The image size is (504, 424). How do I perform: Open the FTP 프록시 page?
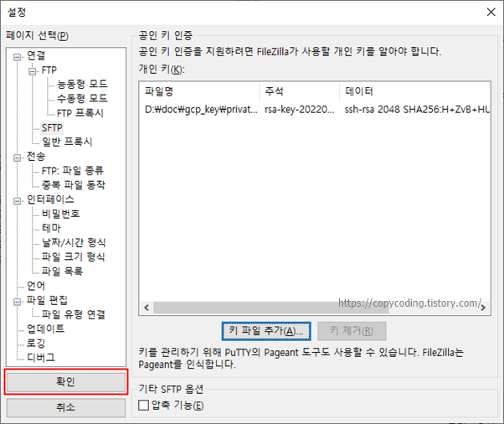coord(80,113)
